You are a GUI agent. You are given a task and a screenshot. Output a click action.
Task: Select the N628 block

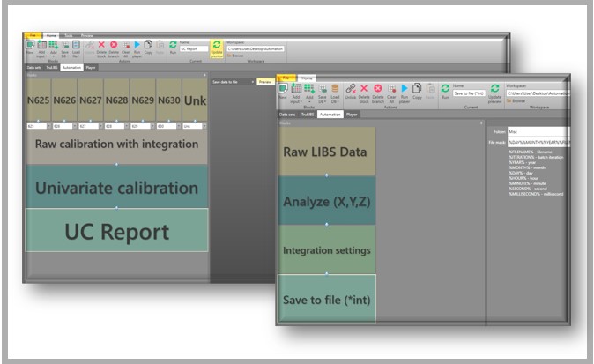tap(116, 100)
